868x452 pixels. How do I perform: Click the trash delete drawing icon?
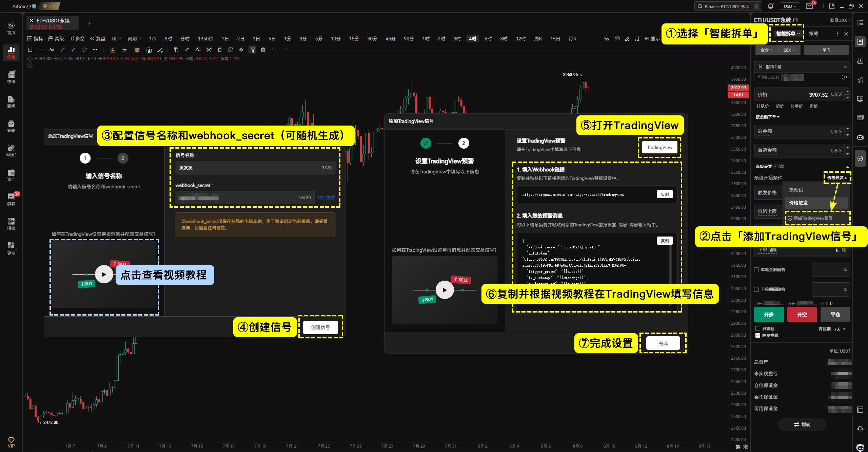coord(263,50)
